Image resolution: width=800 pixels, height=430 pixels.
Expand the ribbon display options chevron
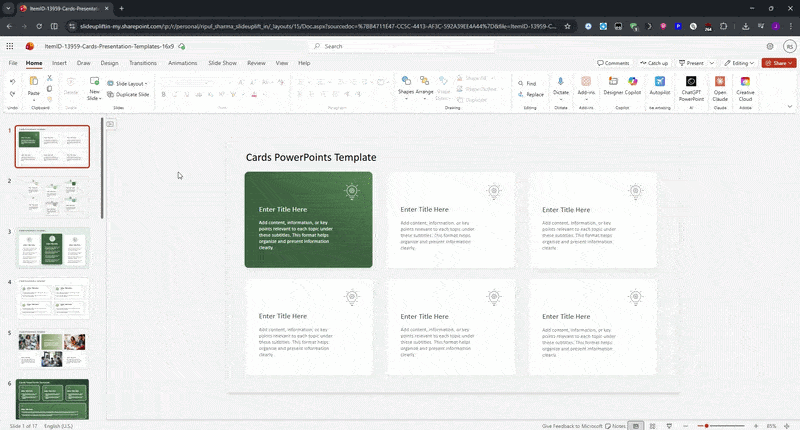coord(790,107)
